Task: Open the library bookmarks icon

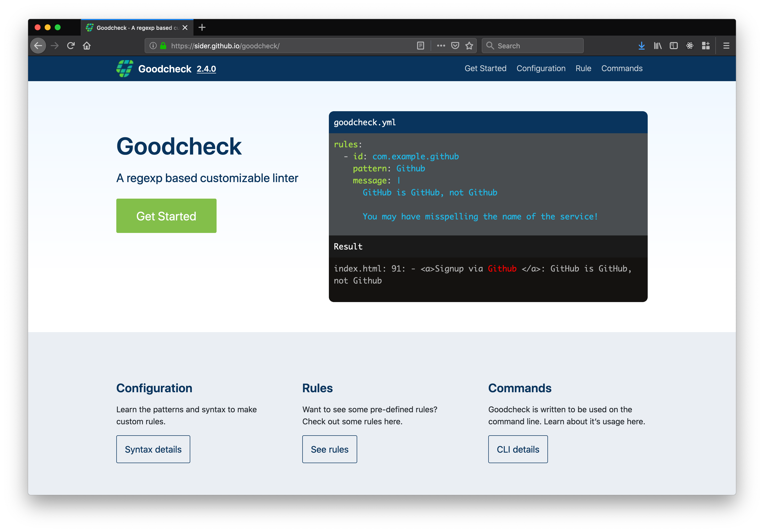Action: point(657,46)
